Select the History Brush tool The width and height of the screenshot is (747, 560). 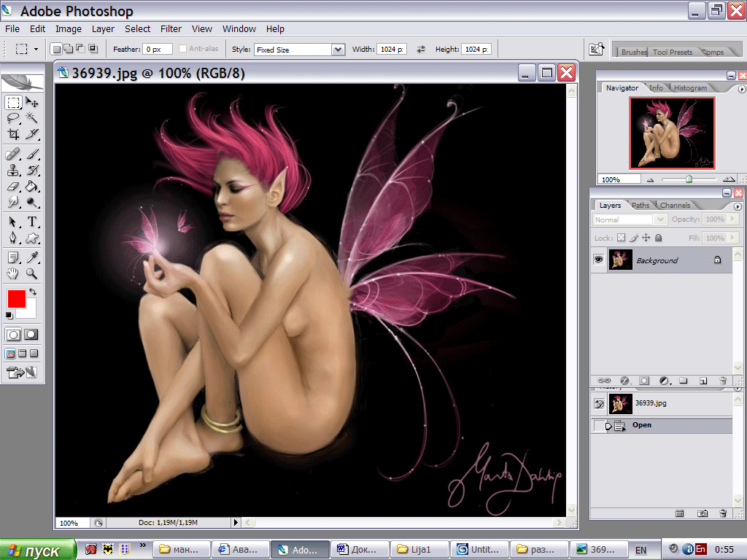point(32,171)
